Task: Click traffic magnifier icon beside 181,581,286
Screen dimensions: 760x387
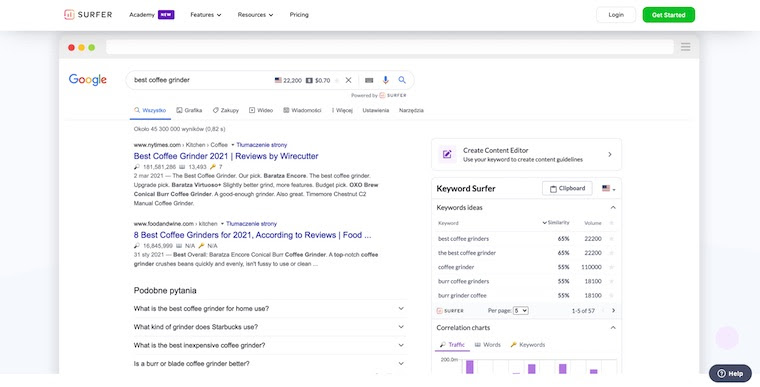Action: pos(137,167)
